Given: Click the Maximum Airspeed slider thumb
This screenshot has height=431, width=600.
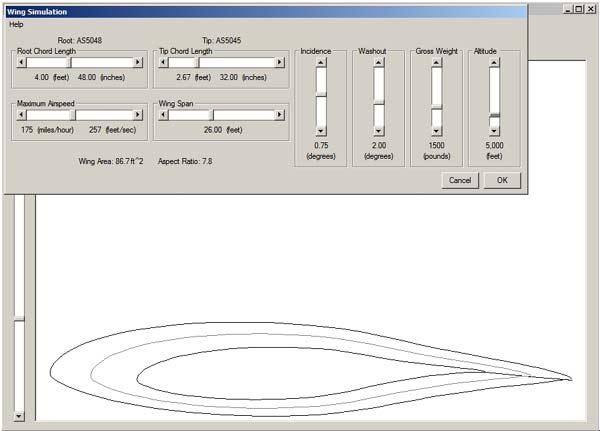Looking at the screenshot, I should [x=74, y=115].
